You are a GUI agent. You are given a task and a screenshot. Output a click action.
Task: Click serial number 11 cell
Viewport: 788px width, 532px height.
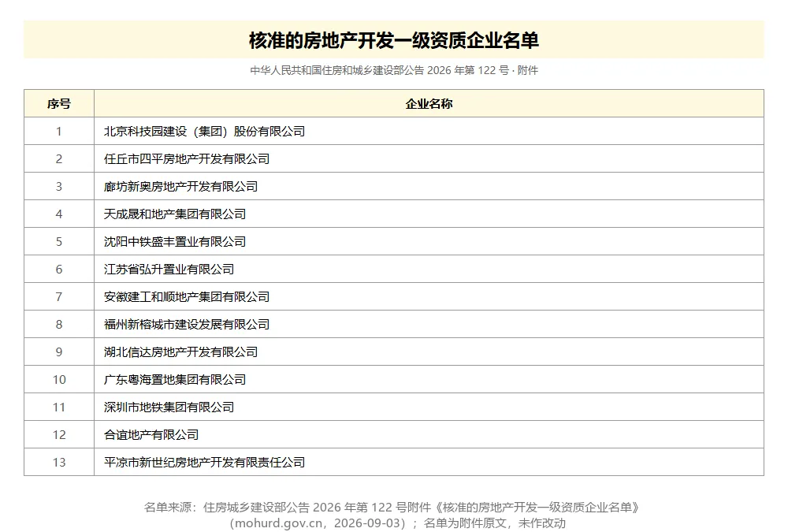click(59, 407)
